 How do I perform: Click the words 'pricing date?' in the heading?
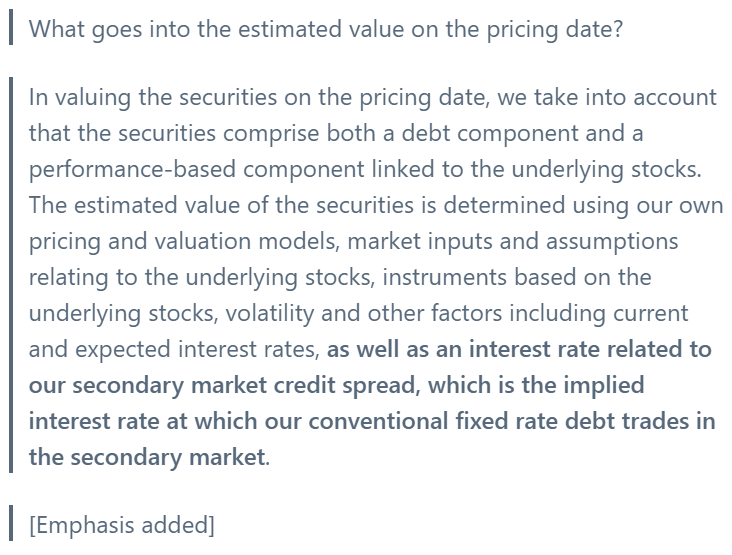point(555,29)
